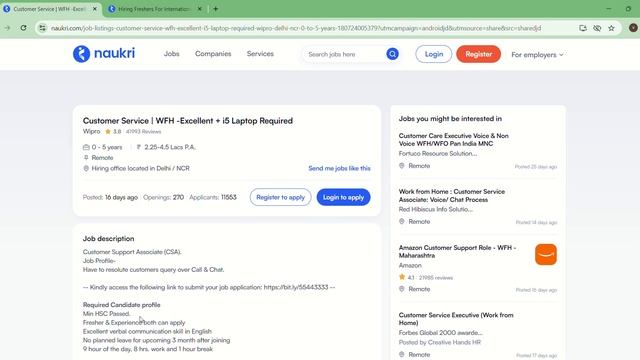640x360 pixels.
Task: Click the browser forward arrow
Action: coord(8,28)
